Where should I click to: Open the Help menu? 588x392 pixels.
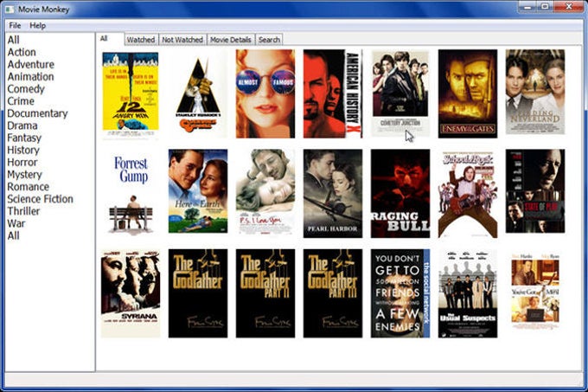pos(37,25)
